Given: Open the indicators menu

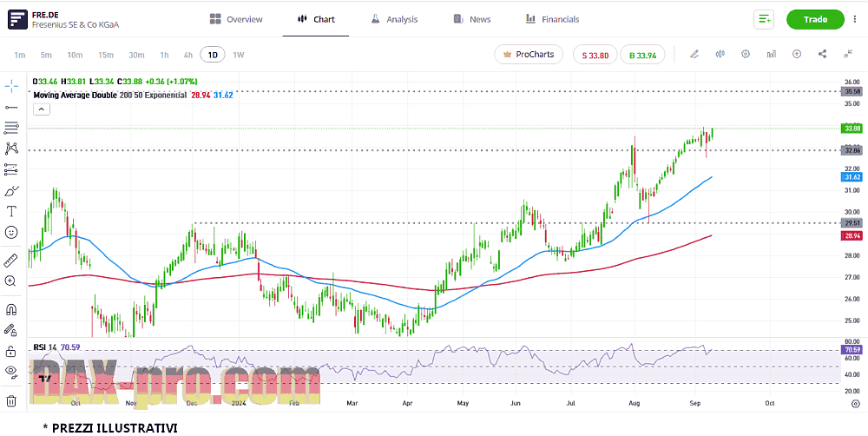Looking at the screenshot, I should (x=771, y=55).
